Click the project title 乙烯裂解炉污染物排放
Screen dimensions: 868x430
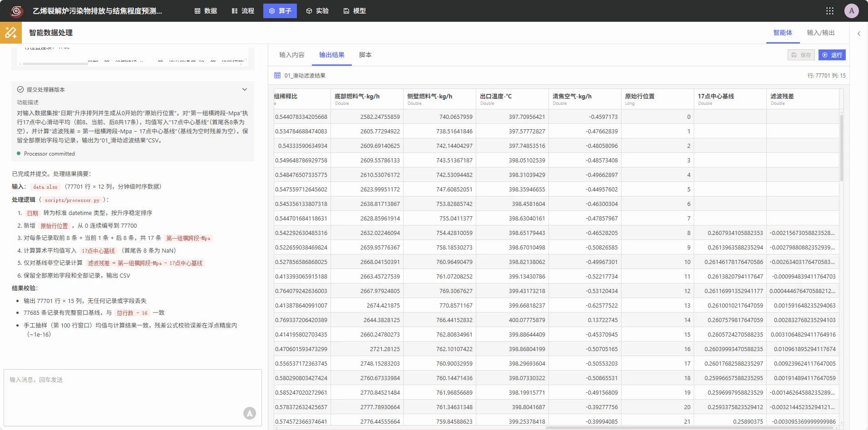[x=97, y=11]
